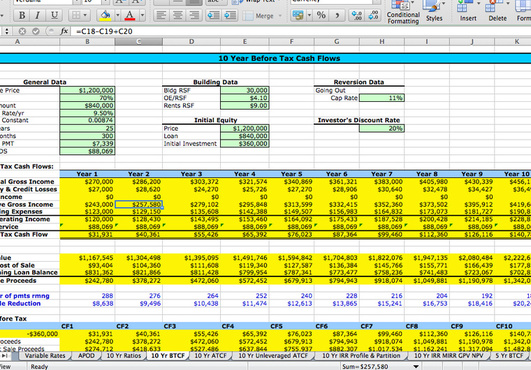Open borders dropdown arrow
The height and width of the screenshot is (370, 531).
[x=85, y=15]
